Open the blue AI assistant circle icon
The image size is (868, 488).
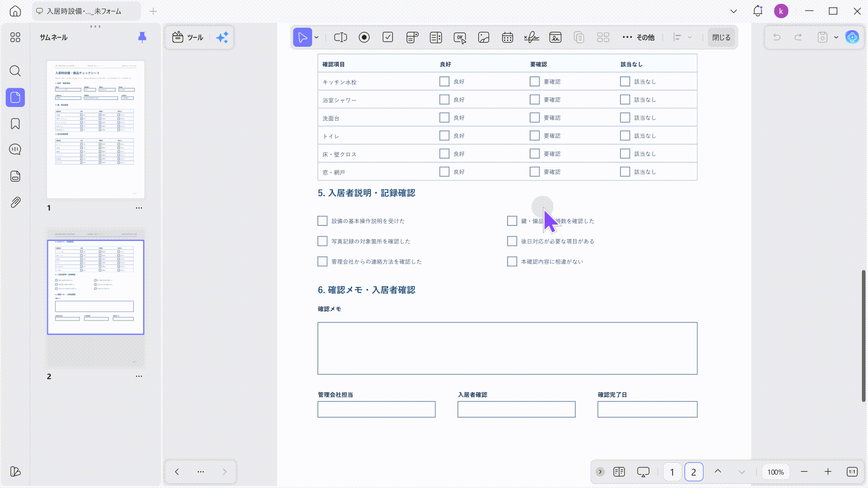coord(852,37)
